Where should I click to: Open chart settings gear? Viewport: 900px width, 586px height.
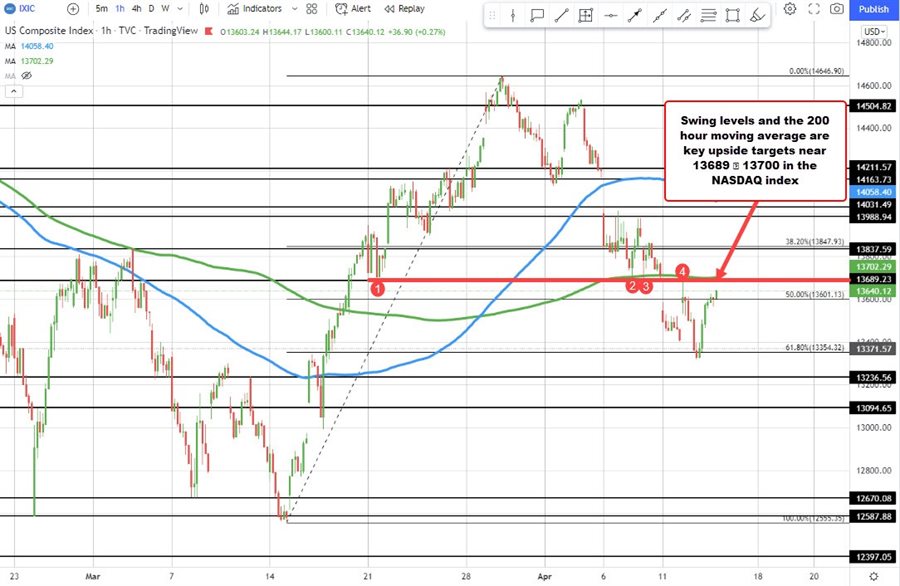[x=790, y=9]
